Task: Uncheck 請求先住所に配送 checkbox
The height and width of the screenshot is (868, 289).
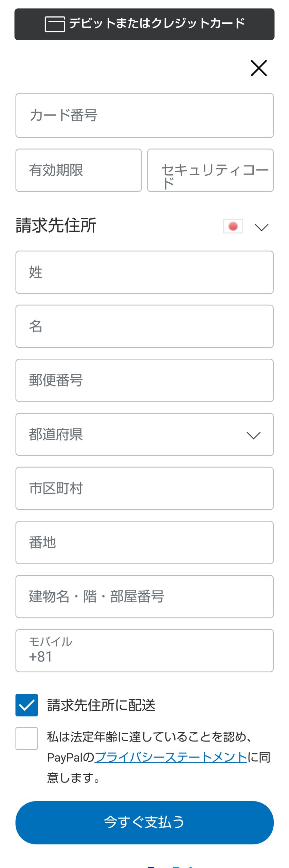Action: click(x=26, y=705)
